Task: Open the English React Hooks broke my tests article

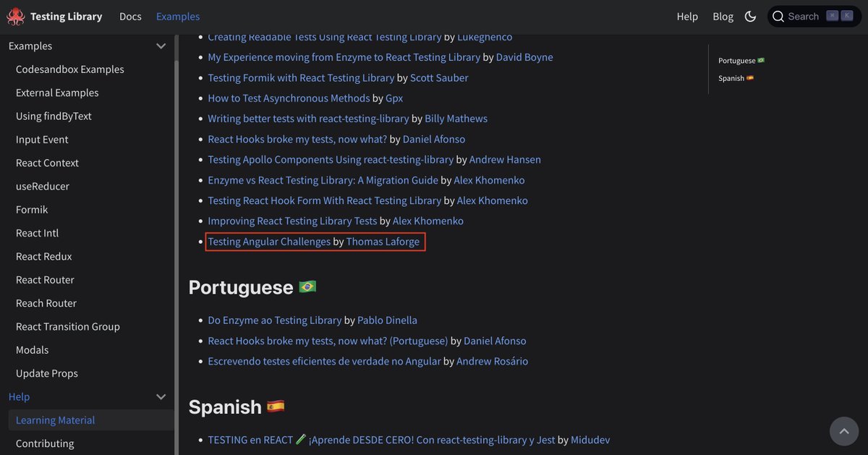Action: (297, 139)
